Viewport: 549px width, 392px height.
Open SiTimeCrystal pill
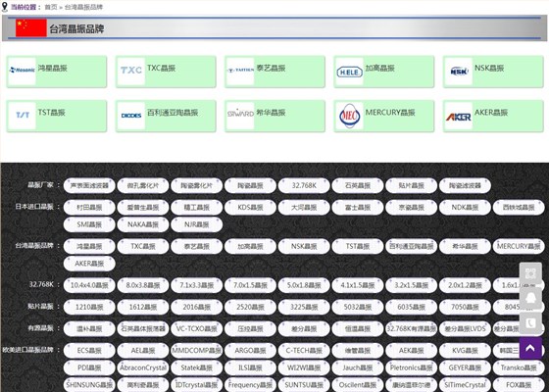(x=465, y=384)
